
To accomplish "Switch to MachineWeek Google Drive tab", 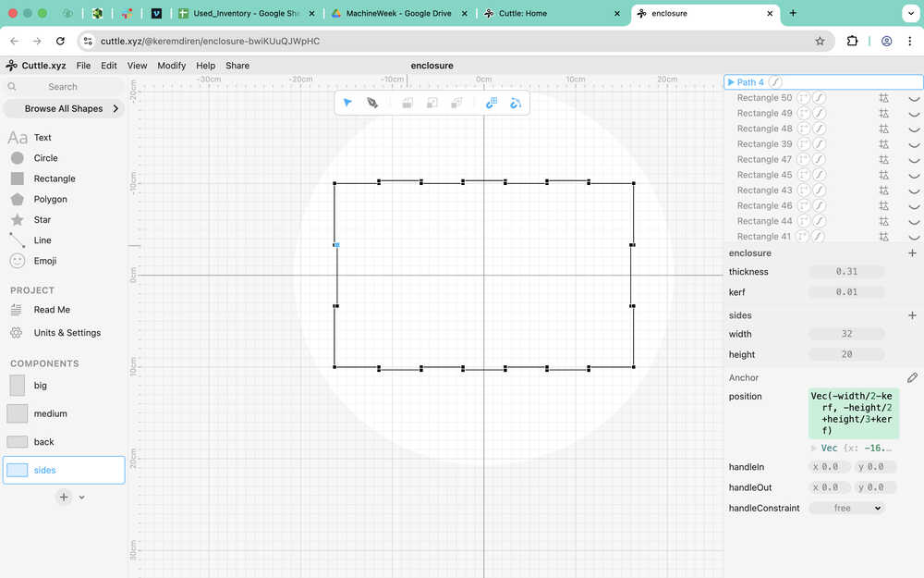I will 399,13.
